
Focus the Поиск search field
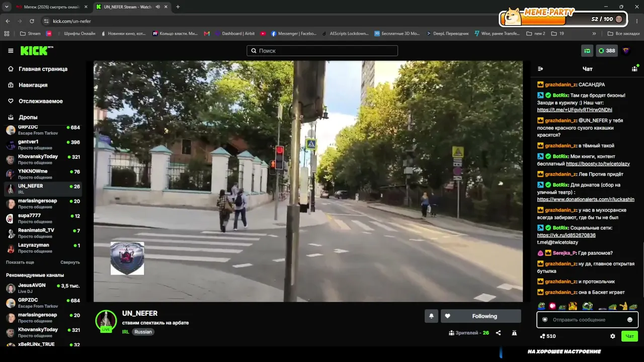tap(322, 51)
